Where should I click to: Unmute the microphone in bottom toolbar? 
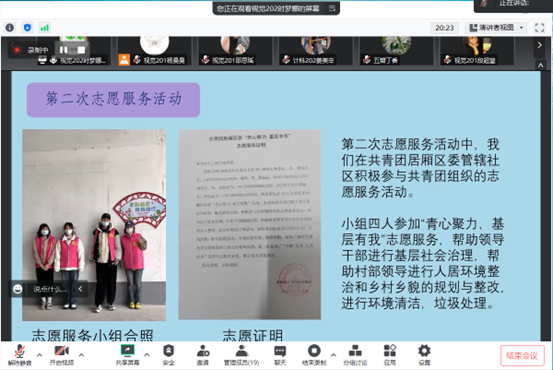click(x=20, y=354)
